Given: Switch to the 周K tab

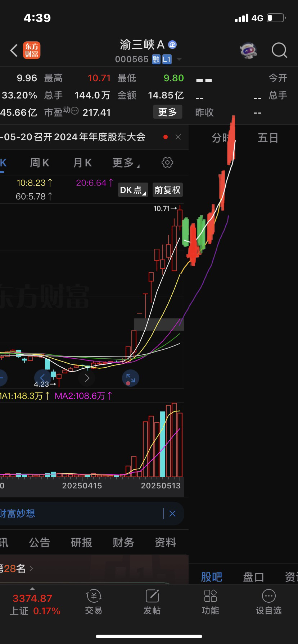Looking at the screenshot, I should tap(39, 163).
